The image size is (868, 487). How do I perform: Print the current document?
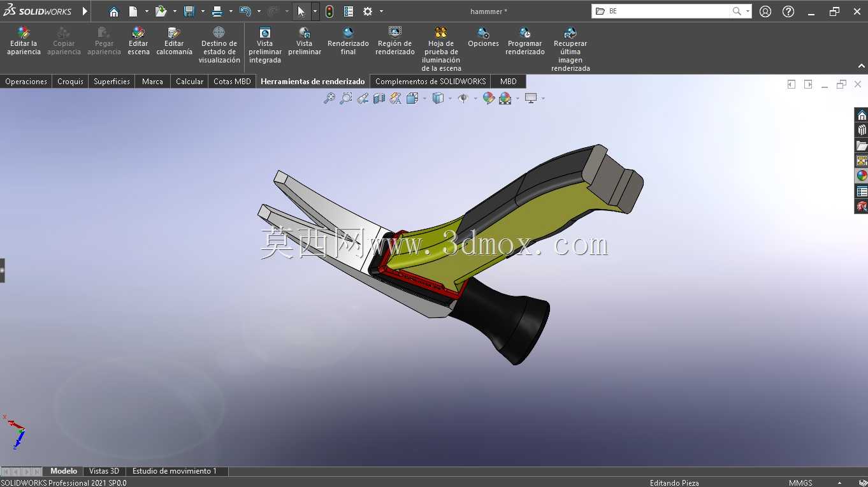point(217,11)
